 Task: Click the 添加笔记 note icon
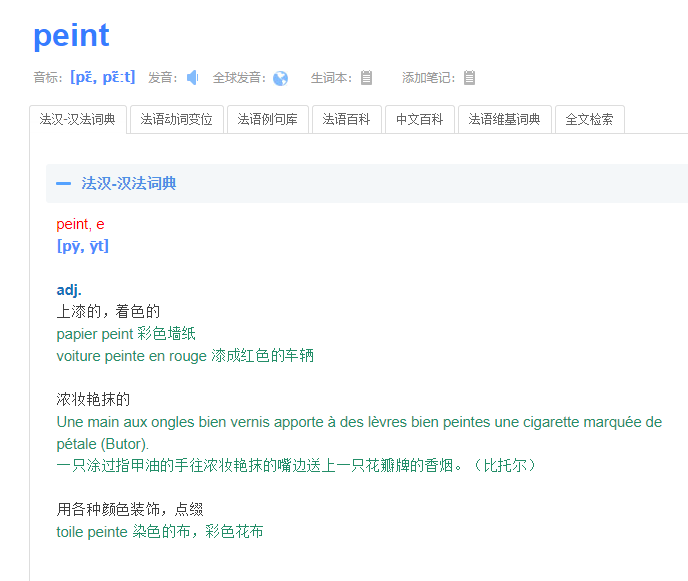(x=469, y=78)
